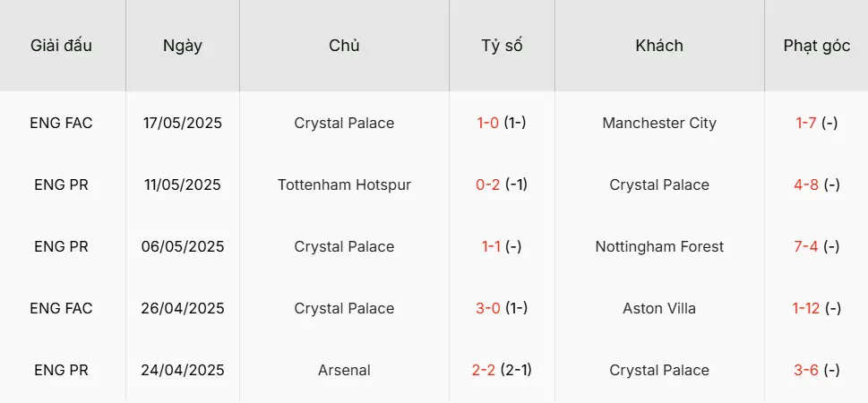
Task: Click the Ngày column header
Action: click(183, 46)
